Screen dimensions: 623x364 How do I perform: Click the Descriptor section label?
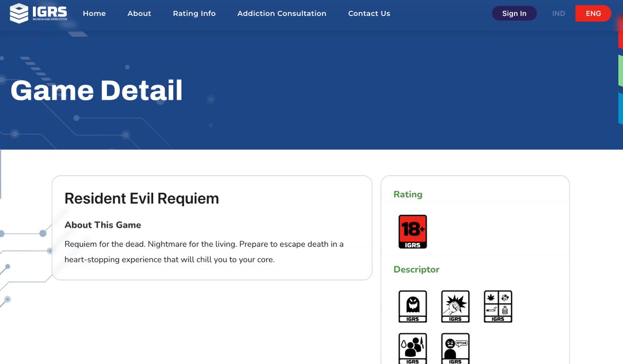(416, 269)
